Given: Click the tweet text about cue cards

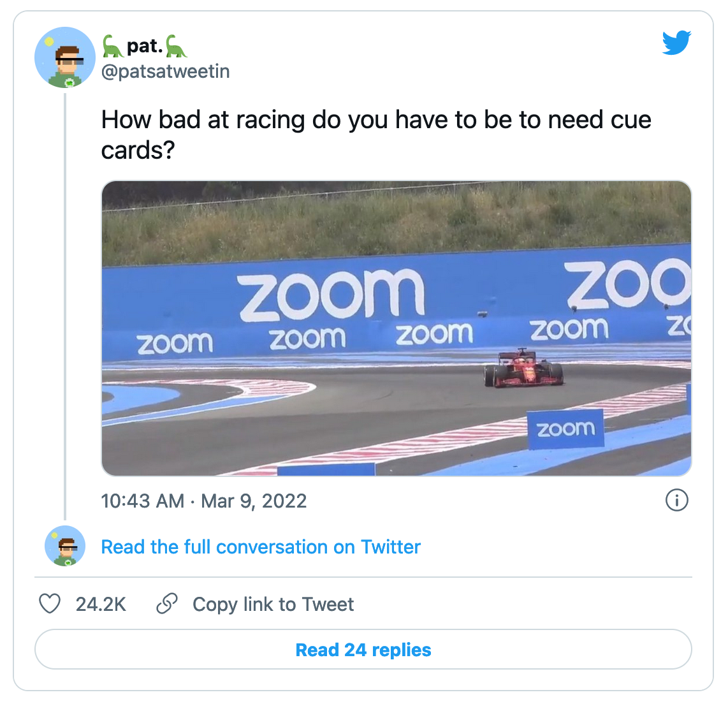Looking at the screenshot, I should (x=376, y=133).
